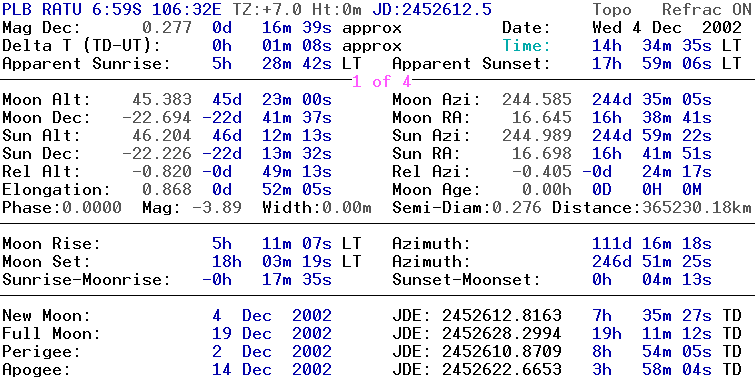Click Moon RA decimal value 16.645
The width and height of the screenshot is (755, 384).
tap(542, 118)
